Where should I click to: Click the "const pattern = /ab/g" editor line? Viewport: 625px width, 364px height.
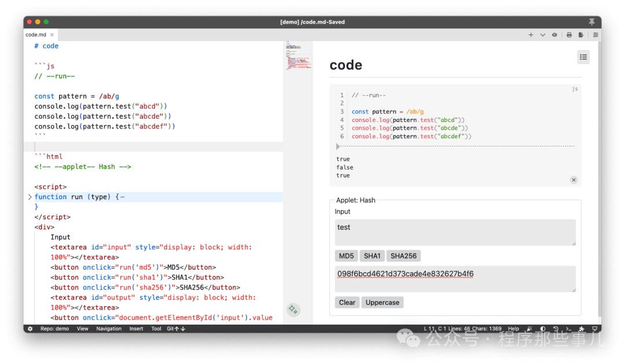pos(76,96)
